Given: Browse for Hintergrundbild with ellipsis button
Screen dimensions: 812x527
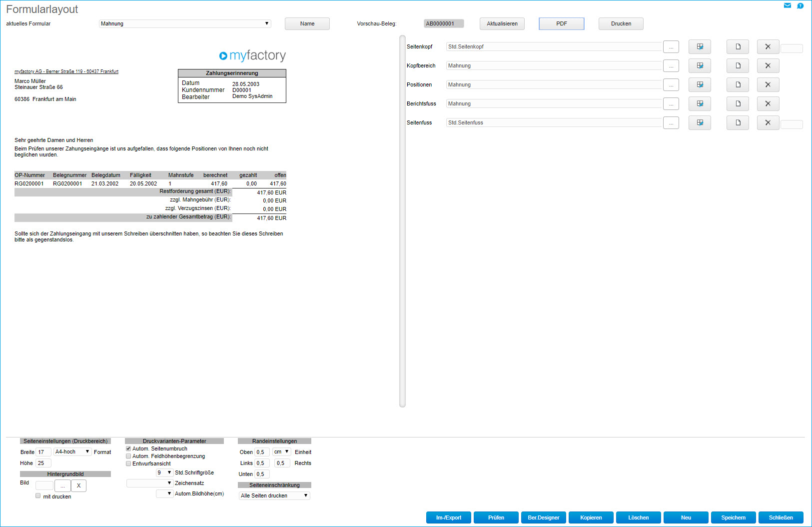Looking at the screenshot, I should tap(62, 486).
